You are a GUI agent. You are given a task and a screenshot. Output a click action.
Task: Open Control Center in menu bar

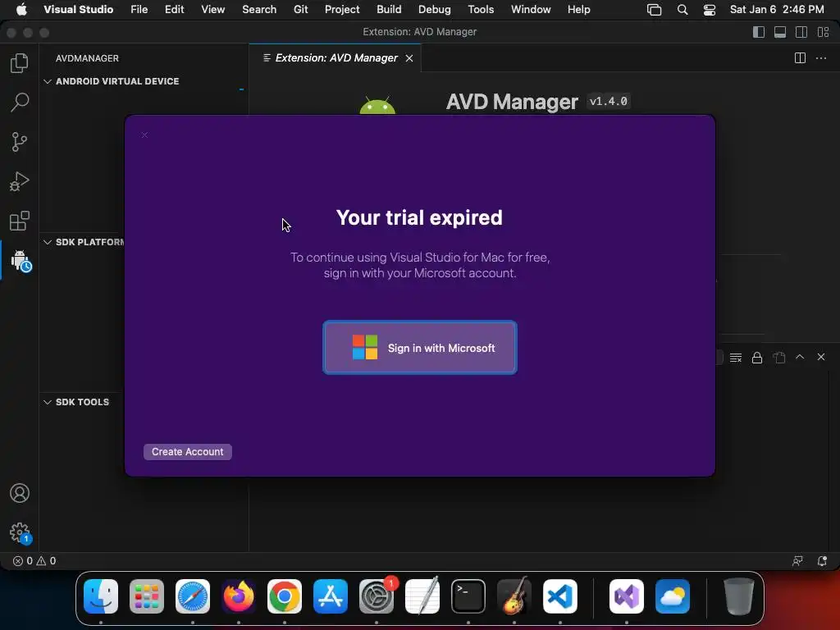710,10
